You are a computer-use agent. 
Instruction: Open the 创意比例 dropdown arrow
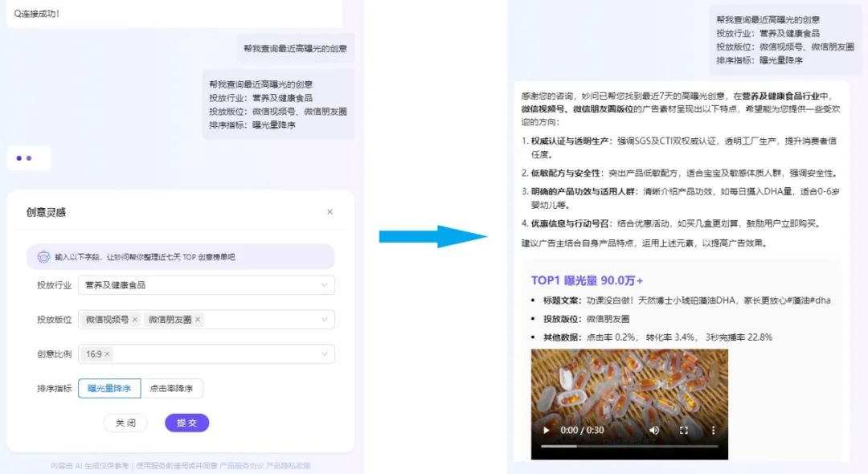click(x=325, y=354)
